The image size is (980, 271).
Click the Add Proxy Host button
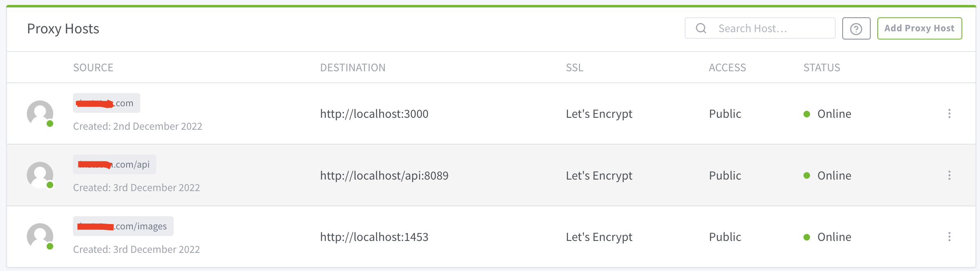point(919,28)
